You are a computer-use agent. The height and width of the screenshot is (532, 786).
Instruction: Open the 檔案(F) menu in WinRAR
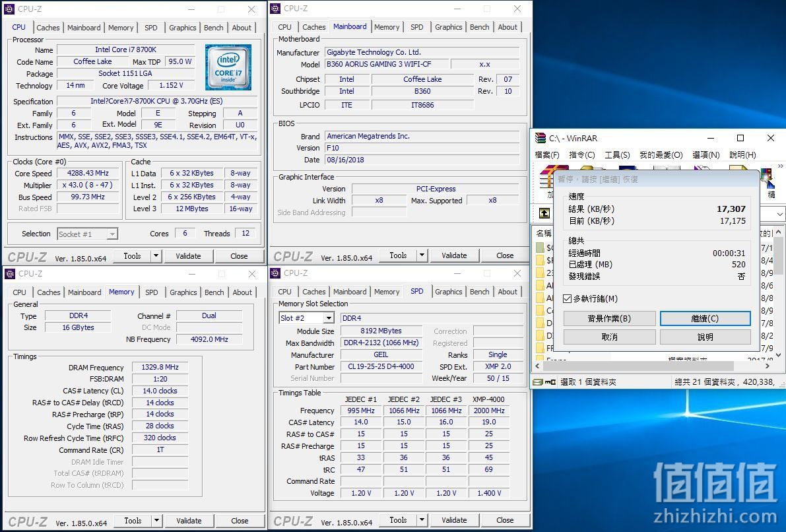coord(547,155)
